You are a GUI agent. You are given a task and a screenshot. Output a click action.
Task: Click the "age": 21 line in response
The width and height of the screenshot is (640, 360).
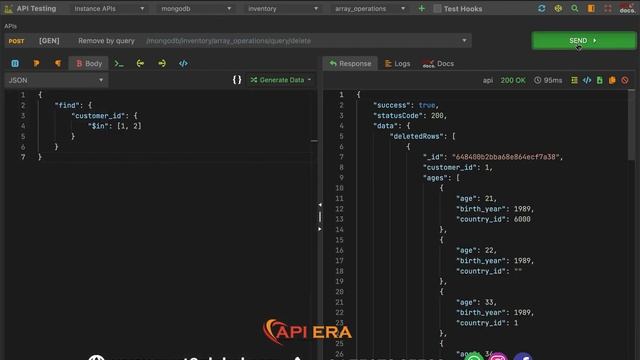tap(476, 198)
